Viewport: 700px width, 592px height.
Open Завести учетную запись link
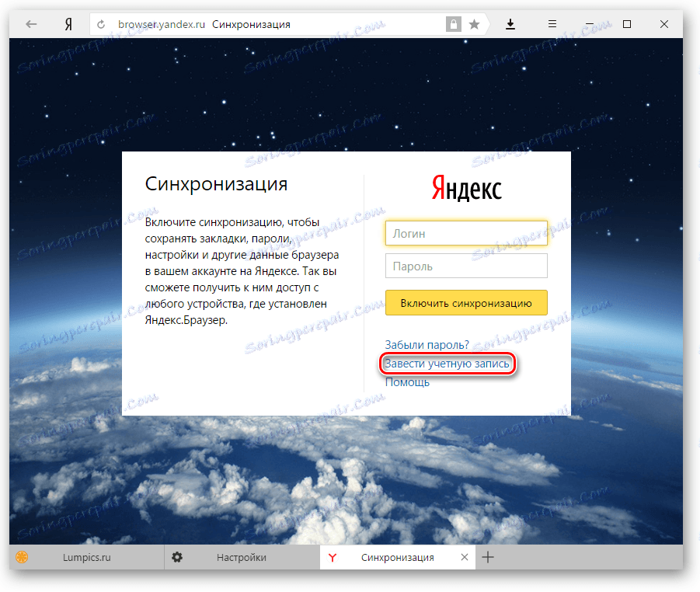point(448,364)
